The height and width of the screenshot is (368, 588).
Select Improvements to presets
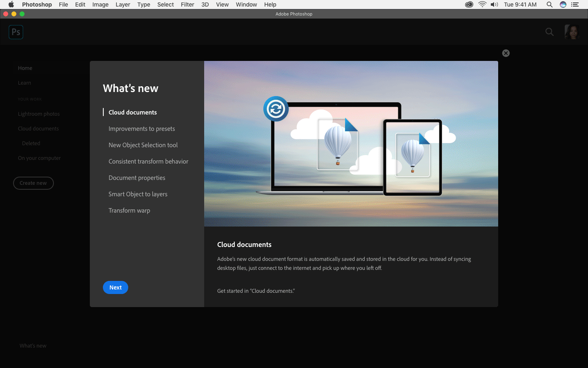tap(142, 129)
